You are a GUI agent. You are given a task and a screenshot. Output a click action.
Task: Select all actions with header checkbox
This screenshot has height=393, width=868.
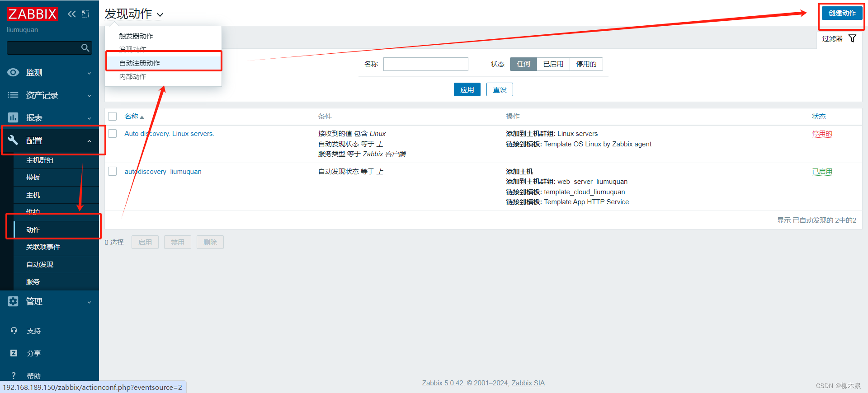point(113,117)
